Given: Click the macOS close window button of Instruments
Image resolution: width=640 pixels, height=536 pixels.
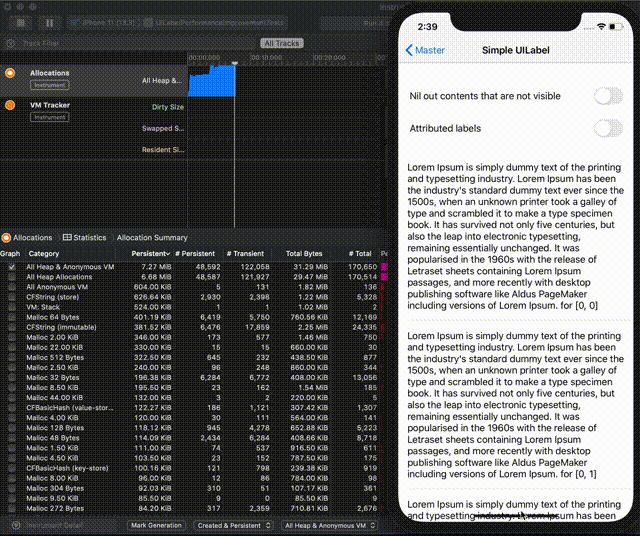Looking at the screenshot, I should 8,7.
